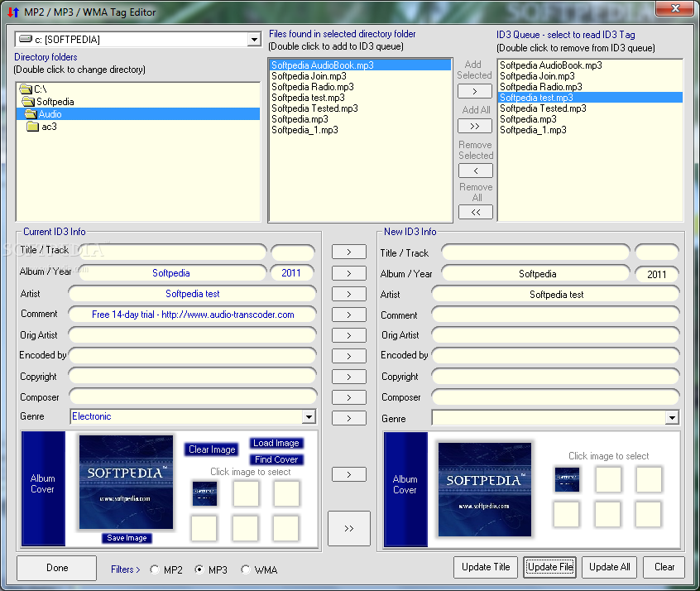Viewport: 700px width, 591px height.
Task: Copy Artist field to new info
Action: point(349,294)
